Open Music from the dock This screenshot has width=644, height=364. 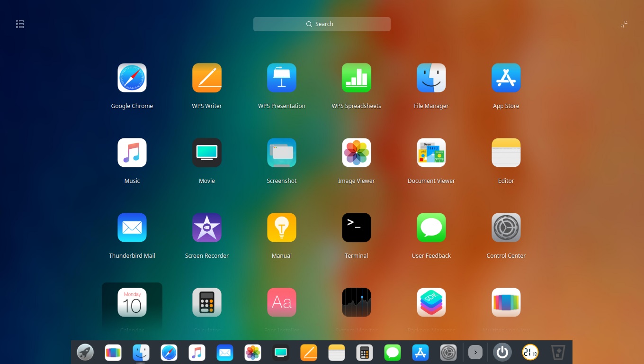pyautogui.click(x=197, y=352)
